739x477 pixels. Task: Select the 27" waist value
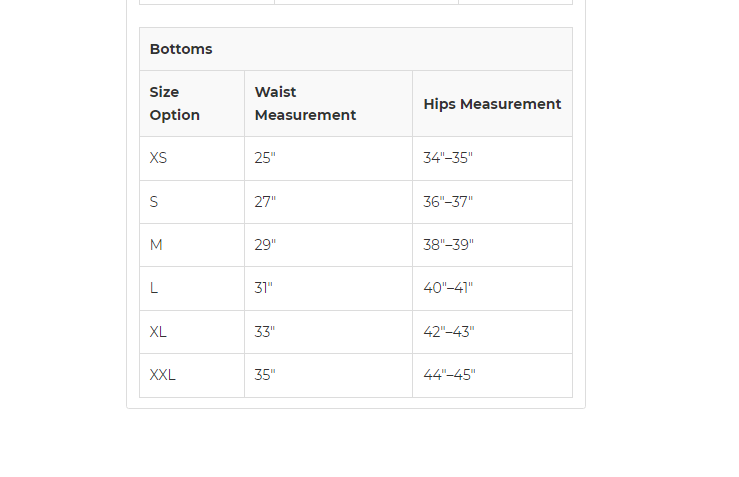pos(265,202)
